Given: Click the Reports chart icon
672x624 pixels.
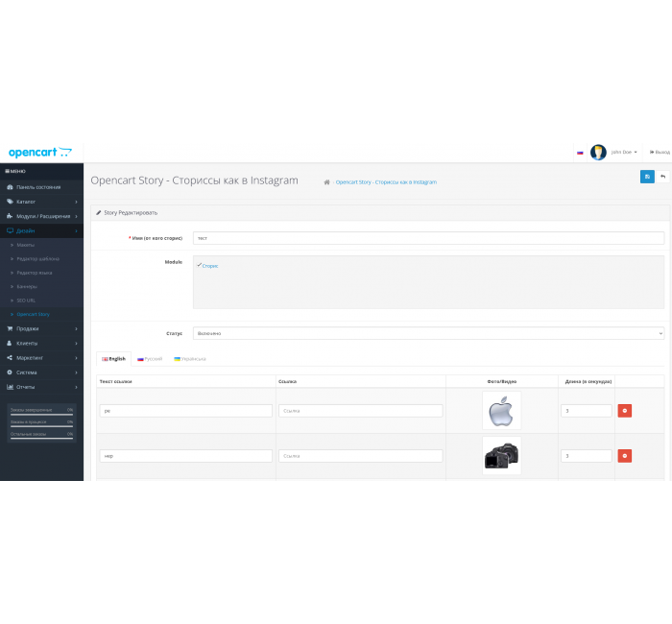Looking at the screenshot, I should pyautogui.click(x=10, y=387).
